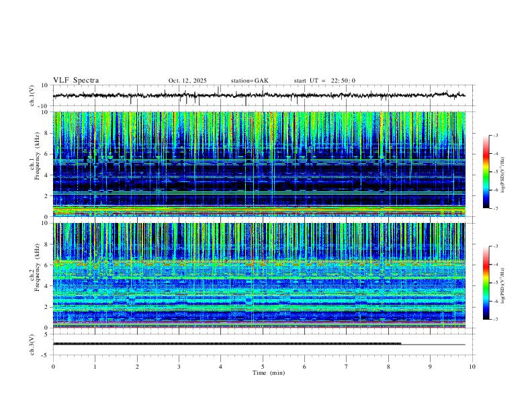The height and width of the screenshot is (411, 532).
Task: Select the "start UT = 22:50:0" text
Action: [x=324, y=81]
